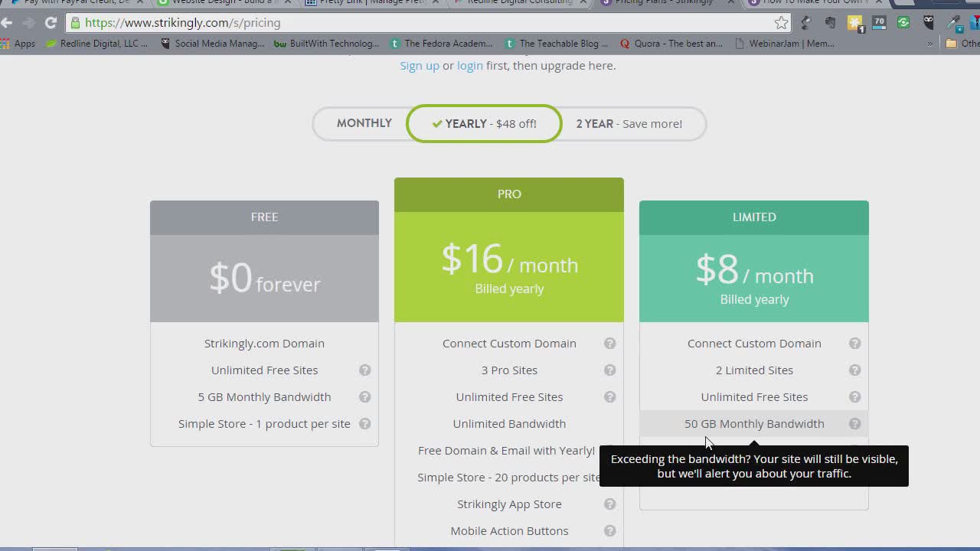Screen dimensions: 980x551
Task: Open the BuiltWith Technolog... bookmark
Action: (x=327, y=44)
